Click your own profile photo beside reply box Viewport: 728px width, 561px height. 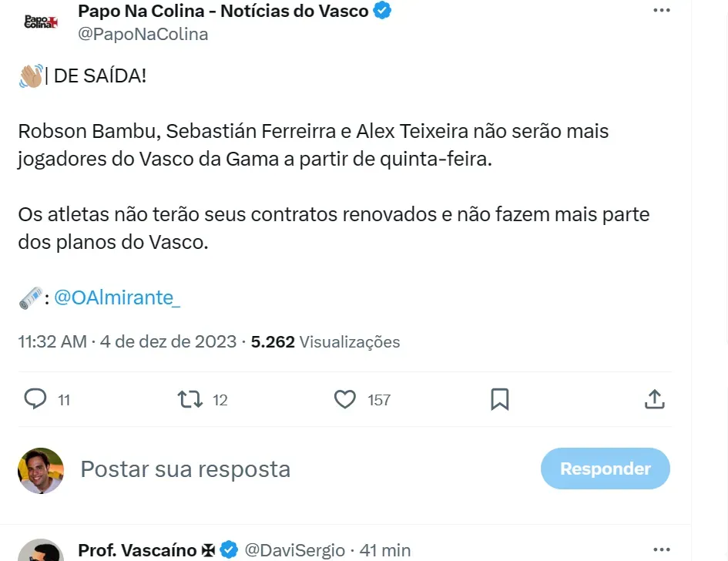(41, 470)
